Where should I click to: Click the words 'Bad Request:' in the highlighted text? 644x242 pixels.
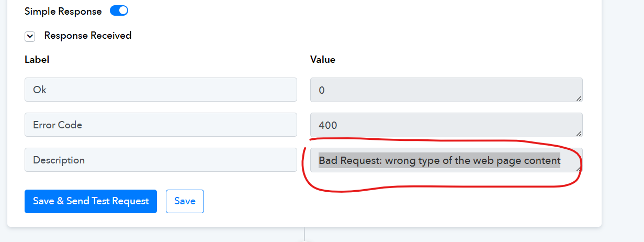(351, 160)
